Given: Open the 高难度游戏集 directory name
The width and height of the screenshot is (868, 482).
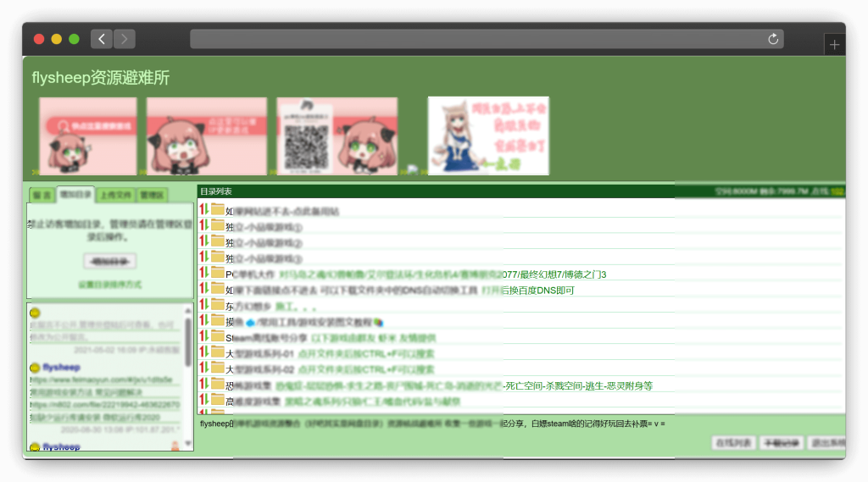Looking at the screenshot, I should tap(253, 402).
